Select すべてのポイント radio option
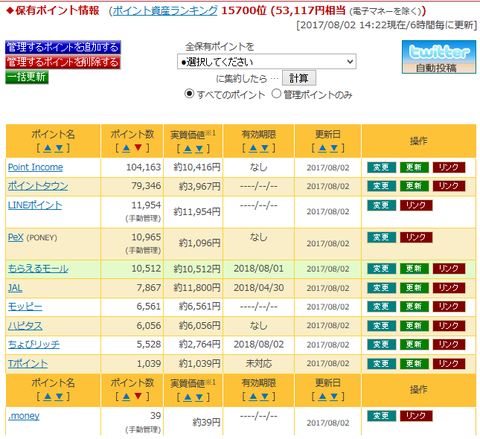This screenshot has height=439, width=480. click(x=189, y=94)
